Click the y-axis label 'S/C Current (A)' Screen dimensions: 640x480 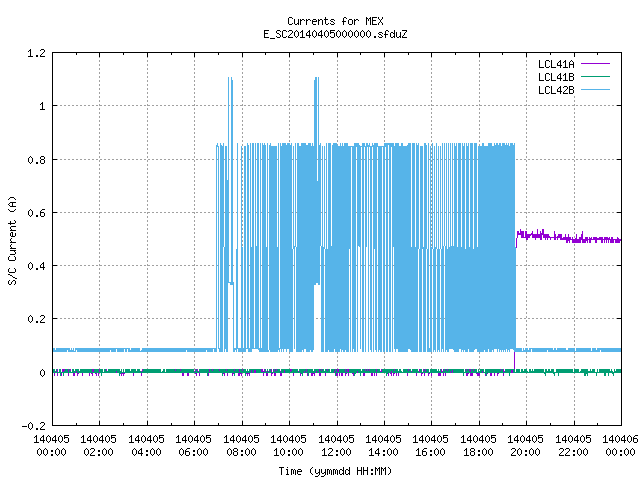click(12, 241)
